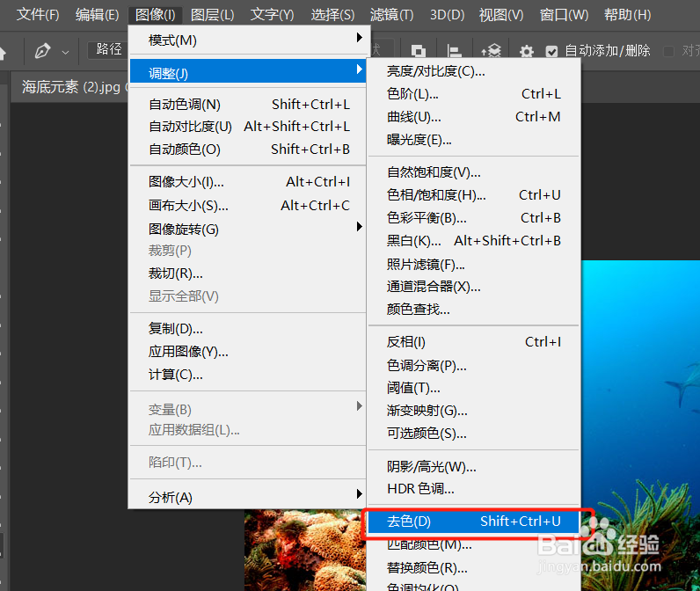The width and height of the screenshot is (700, 591).
Task: Choose 自动颜色(O)
Action: click(250, 150)
